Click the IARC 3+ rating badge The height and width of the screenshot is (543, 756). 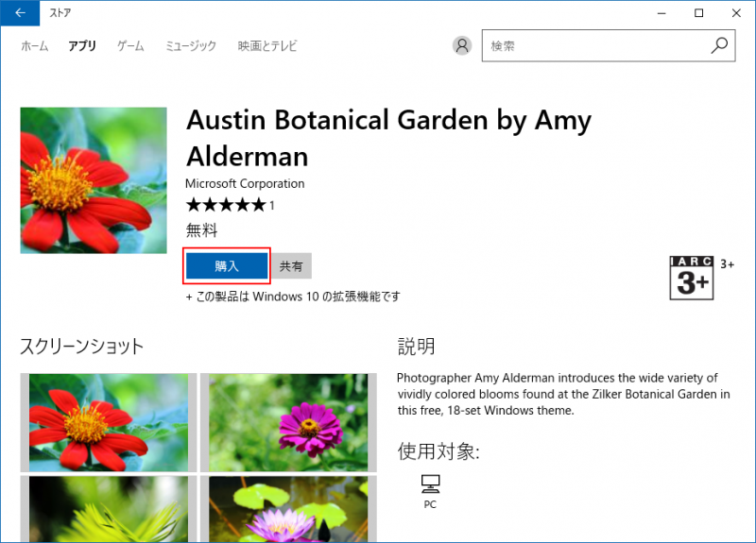point(691,278)
